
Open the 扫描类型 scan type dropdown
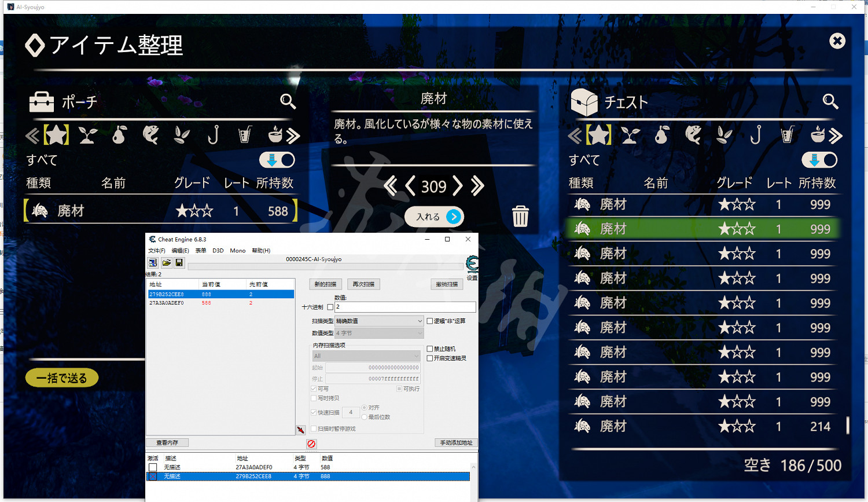click(379, 320)
